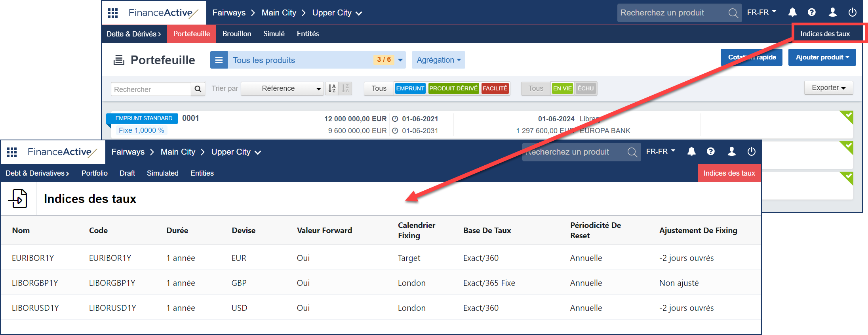Open the Simulated tab in lower window
This screenshot has height=335, width=868.
click(162, 173)
